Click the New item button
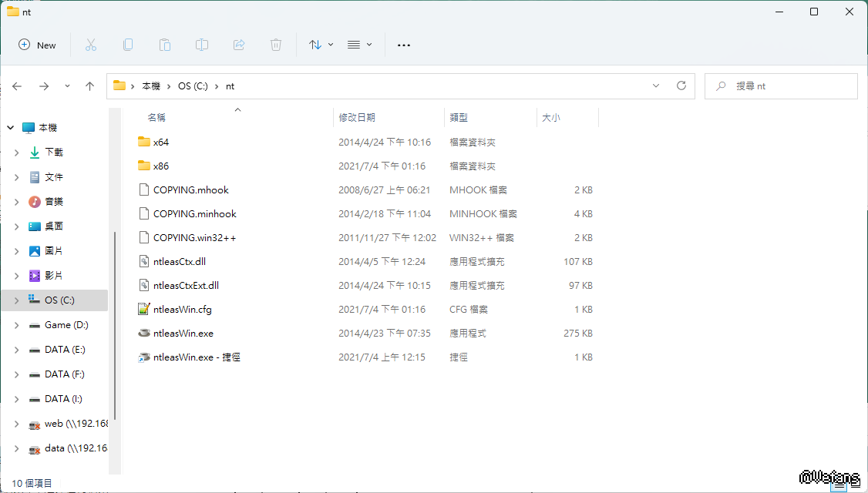 [38, 45]
